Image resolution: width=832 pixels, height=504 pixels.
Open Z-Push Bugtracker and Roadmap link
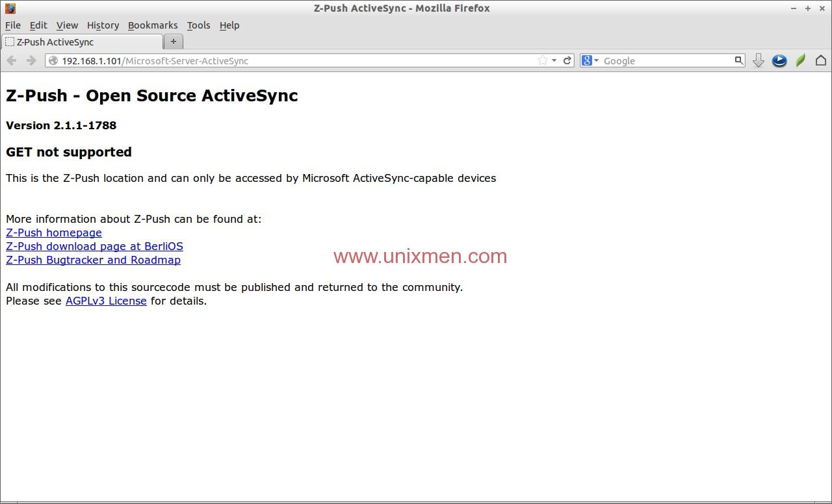coord(93,260)
